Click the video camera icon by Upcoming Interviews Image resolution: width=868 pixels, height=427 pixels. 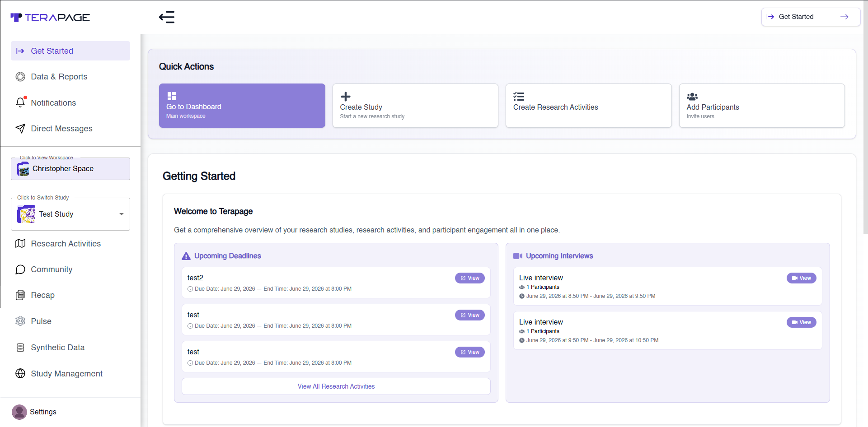pos(518,256)
